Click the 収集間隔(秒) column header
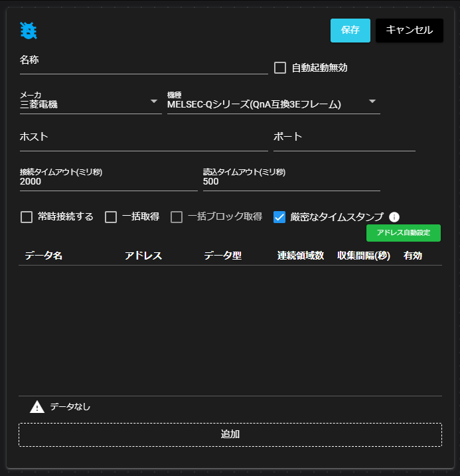460x476 pixels. point(363,256)
